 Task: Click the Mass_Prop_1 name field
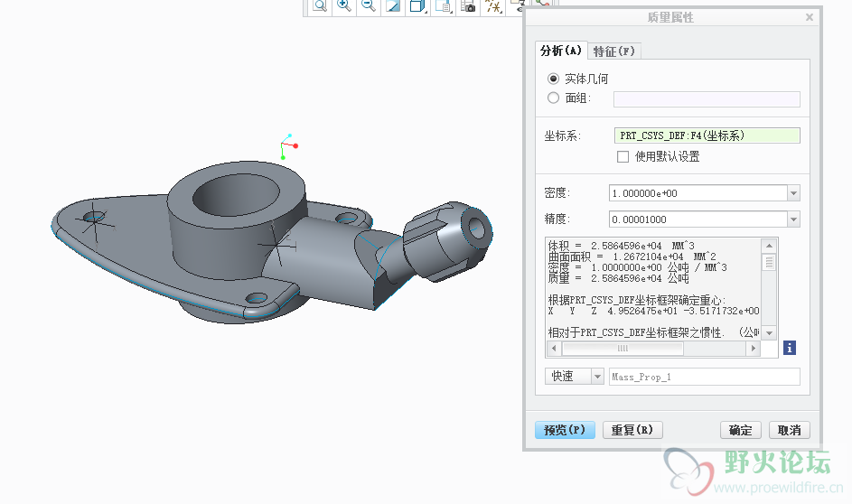pos(704,377)
